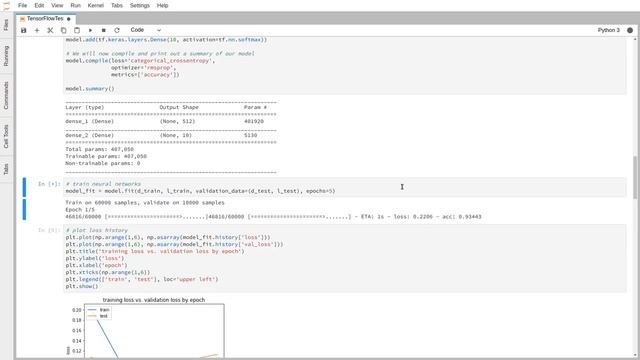Click 'Train on 60000 samples' output line
Viewport: 640px width, 360px height.
144,202
